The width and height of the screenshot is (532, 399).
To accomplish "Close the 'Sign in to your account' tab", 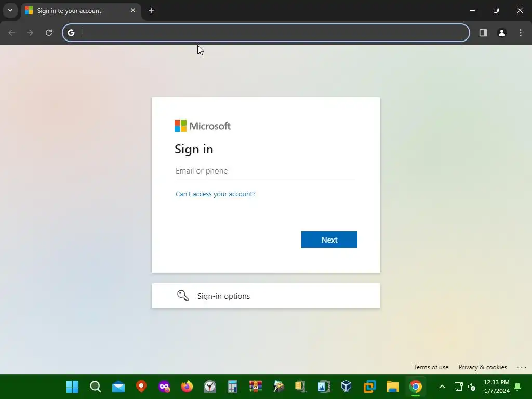I will tap(133, 10).
